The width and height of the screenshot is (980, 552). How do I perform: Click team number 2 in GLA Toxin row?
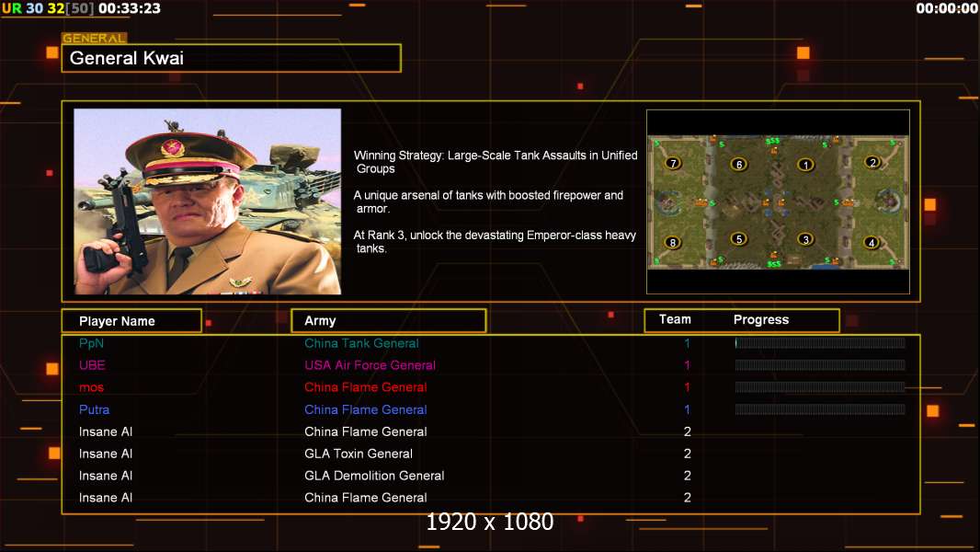pos(688,454)
